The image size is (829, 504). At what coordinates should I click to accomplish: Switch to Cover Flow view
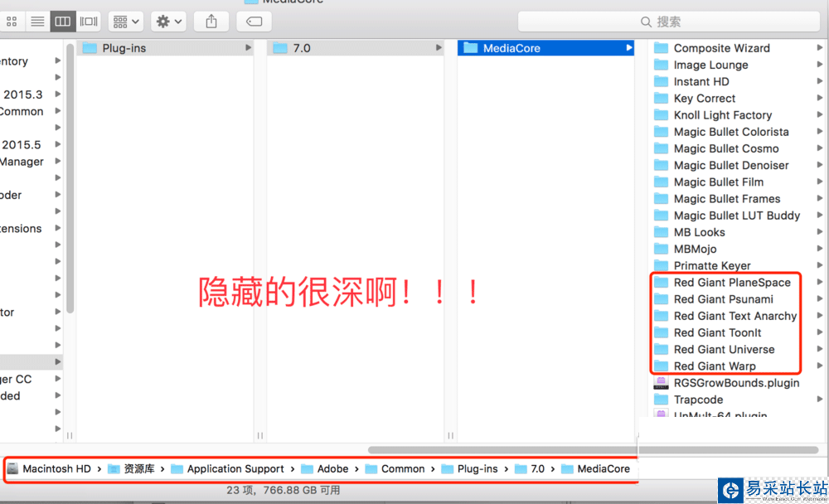point(89,22)
